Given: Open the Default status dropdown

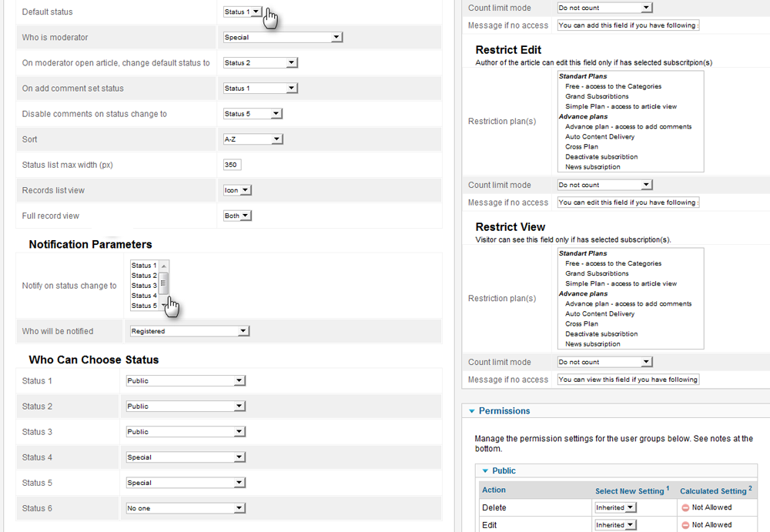Looking at the screenshot, I should tap(242, 12).
